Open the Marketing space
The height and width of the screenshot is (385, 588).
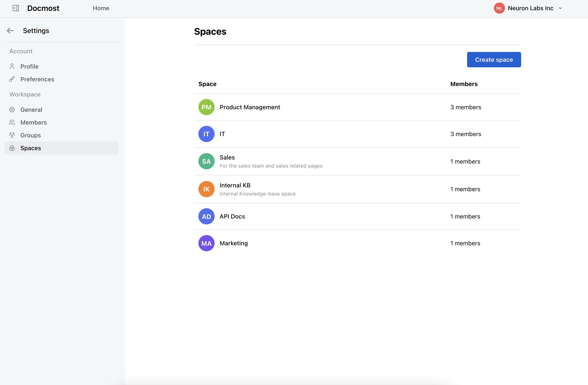click(357, 243)
